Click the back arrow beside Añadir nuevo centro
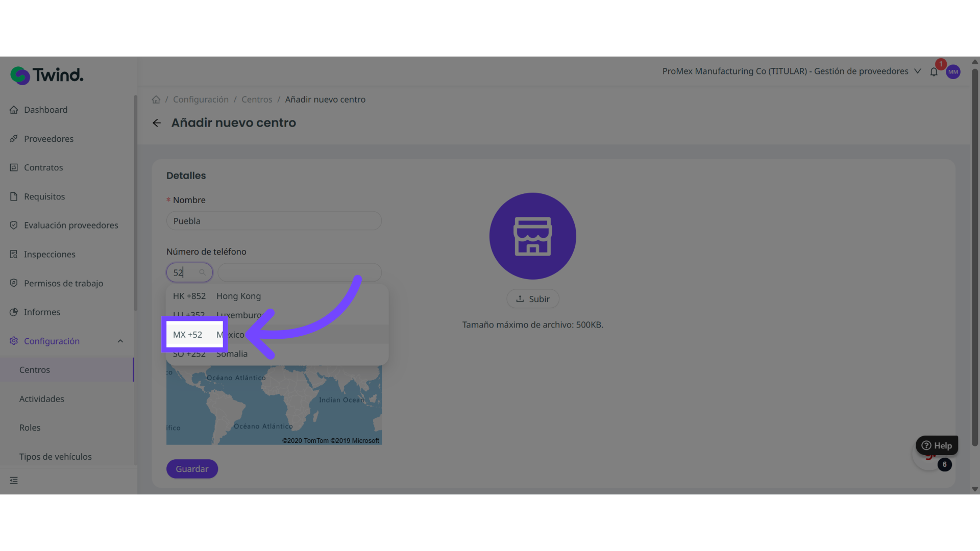The height and width of the screenshot is (551, 980). [157, 123]
